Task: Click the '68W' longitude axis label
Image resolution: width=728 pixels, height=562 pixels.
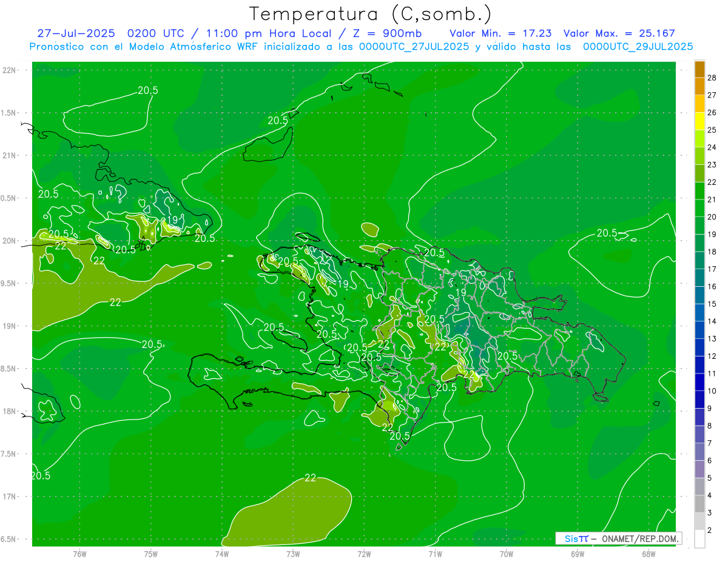Action: pyautogui.click(x=649, y=554)
